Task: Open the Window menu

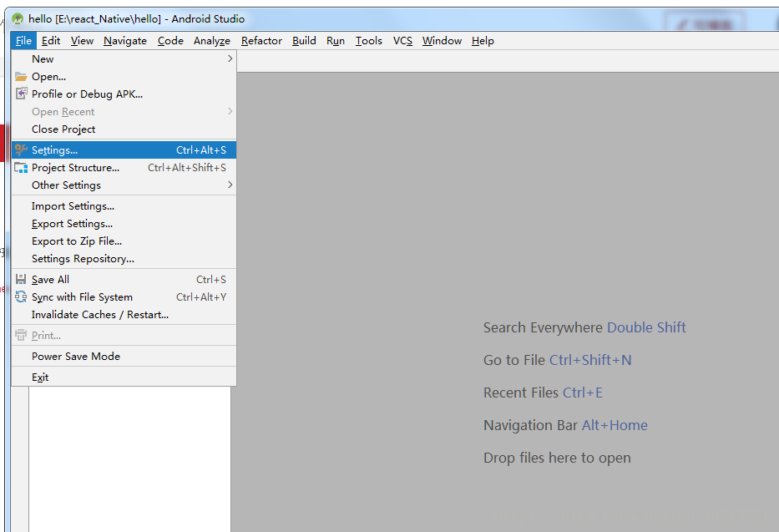Action: 442,41
